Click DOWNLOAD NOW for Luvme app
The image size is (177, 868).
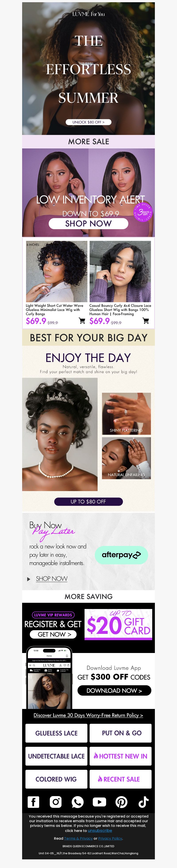[114, 690]
